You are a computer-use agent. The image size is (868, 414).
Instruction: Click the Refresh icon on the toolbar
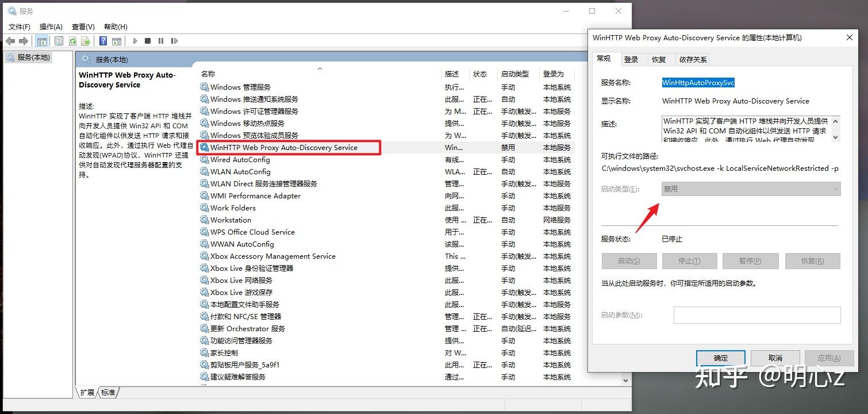(x=72, y=41)
